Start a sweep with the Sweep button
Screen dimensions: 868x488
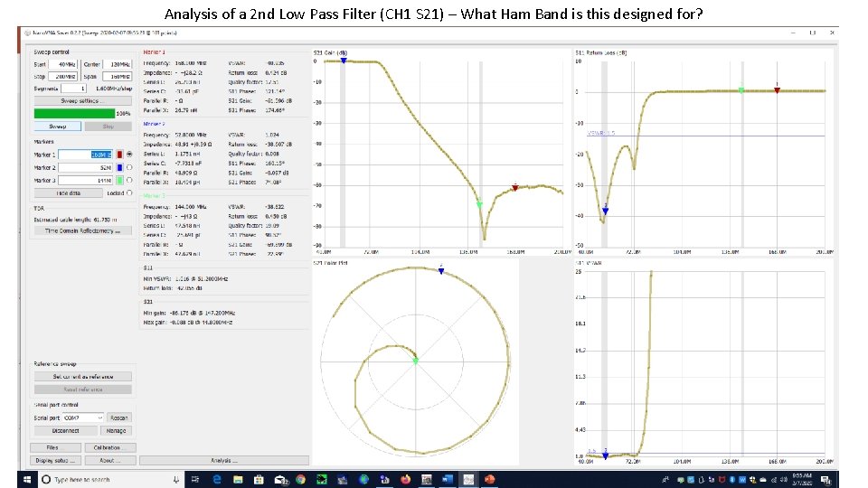(x=58, y=127)
